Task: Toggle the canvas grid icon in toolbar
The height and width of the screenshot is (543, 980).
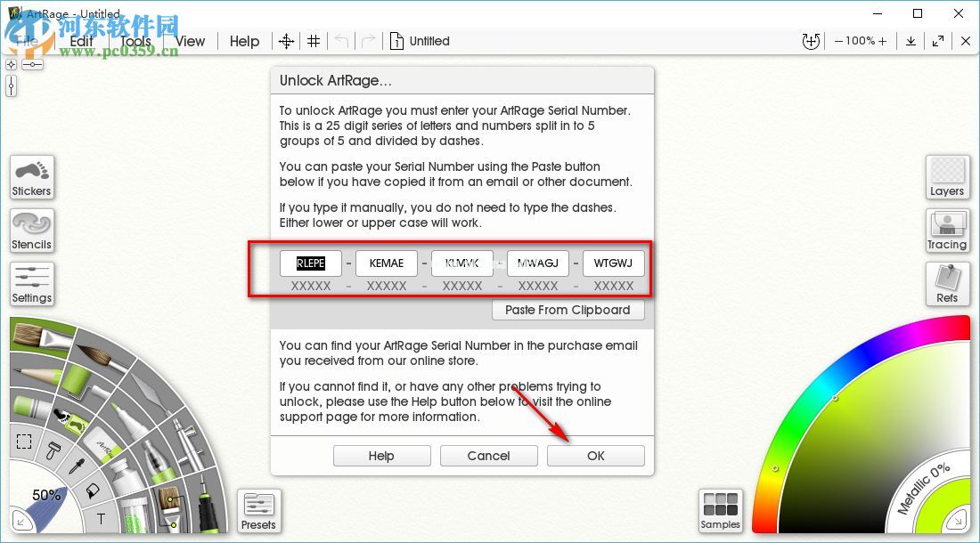Action: 314,41
